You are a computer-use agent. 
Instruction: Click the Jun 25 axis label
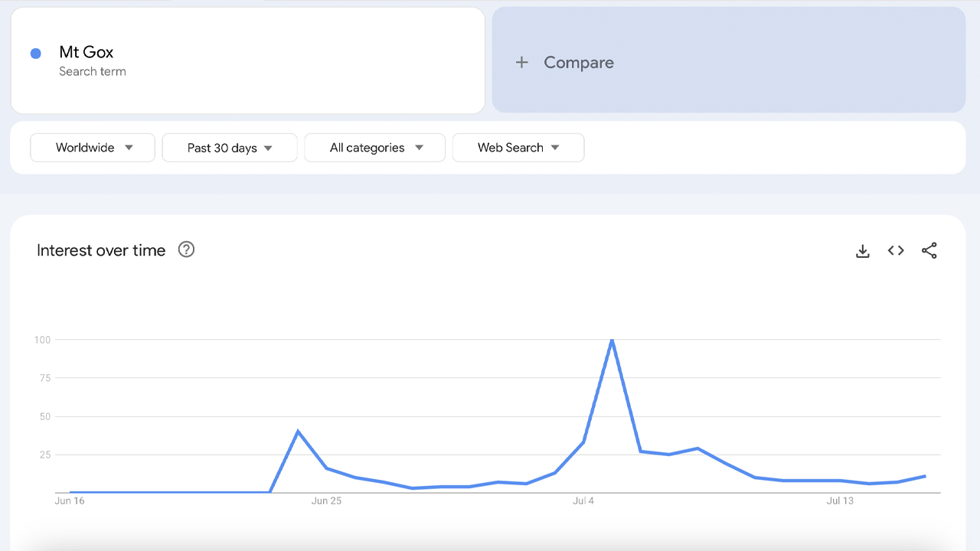[x=327, y=500]
